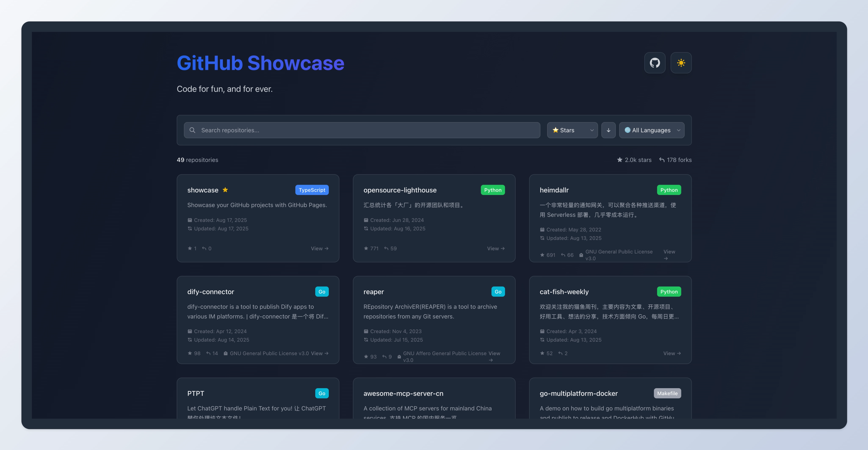Click calendar icon by Created Aug 17, 2025
Image resolution: width=868 pixels, height=450 pixels.
(190, 220)
